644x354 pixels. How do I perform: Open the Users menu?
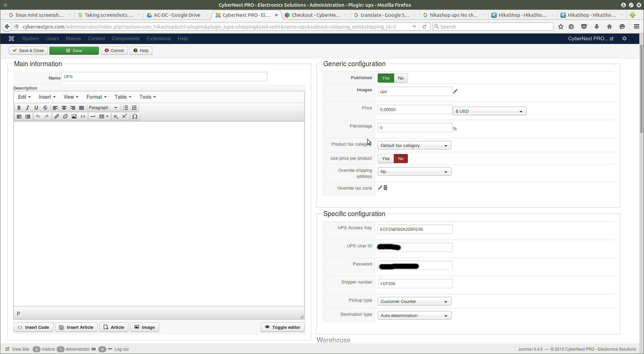click(52, 39)
